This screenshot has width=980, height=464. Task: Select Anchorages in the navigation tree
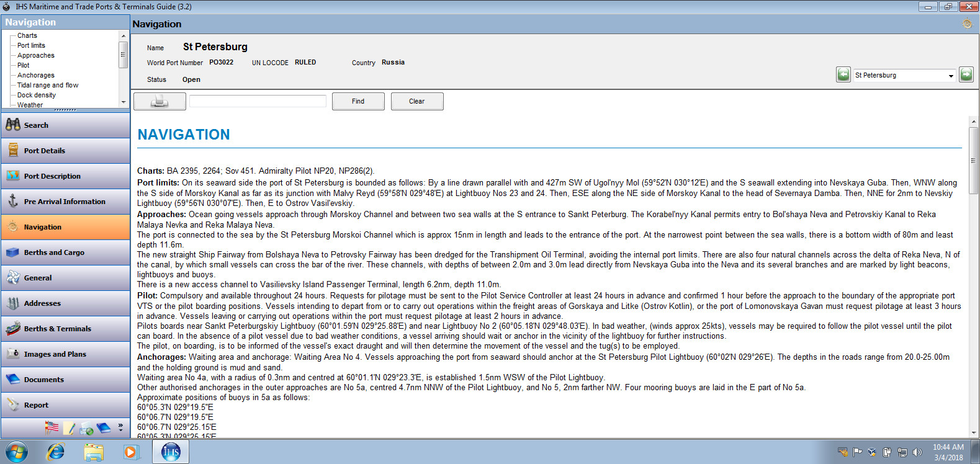pyautogui.click(x=35, y=75)
